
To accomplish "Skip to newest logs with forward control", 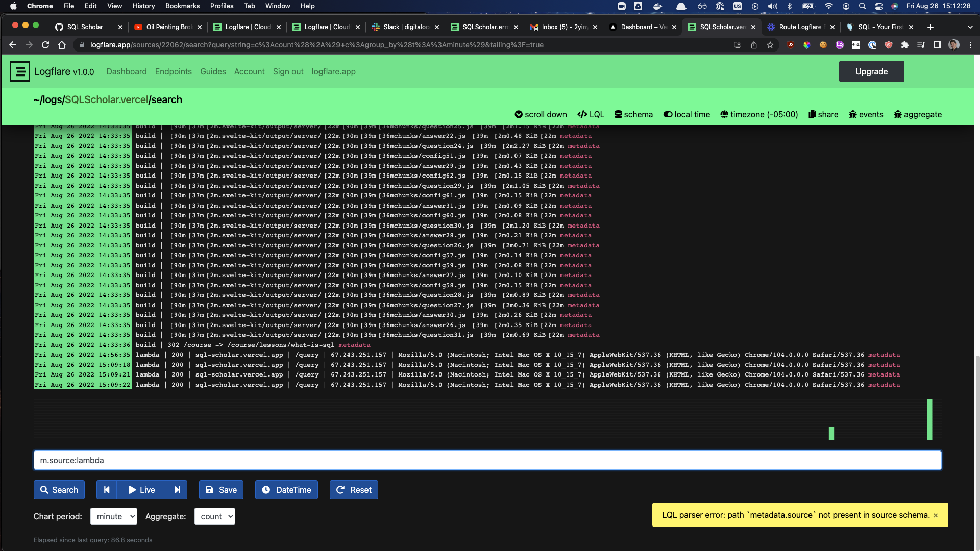I will pyautogui.click(x=177, y=490).
